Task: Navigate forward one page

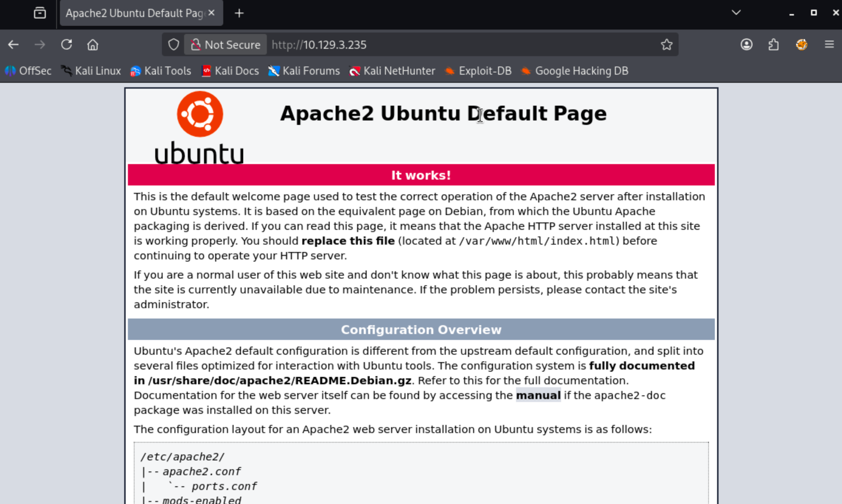Action: [x=40, y=44]
